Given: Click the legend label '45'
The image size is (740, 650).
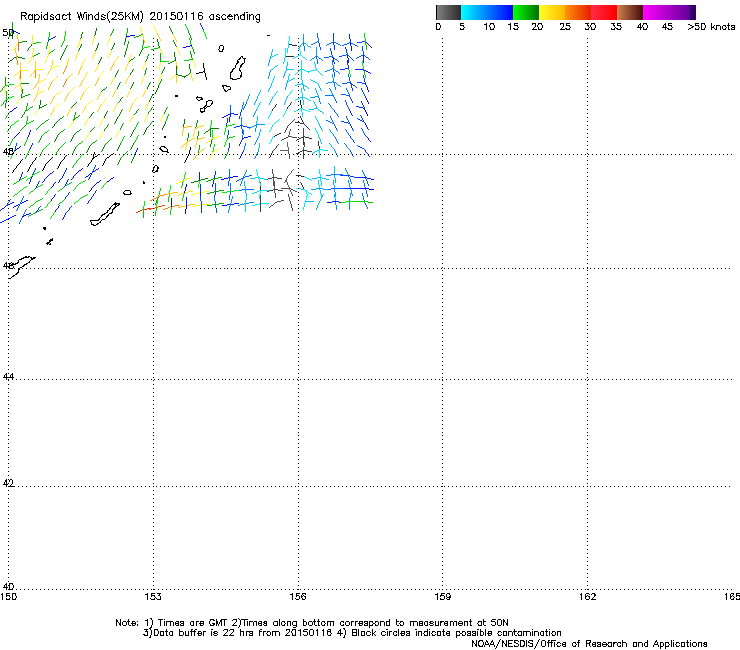Looking at the screenshot, I should click(x=667, y=27).
